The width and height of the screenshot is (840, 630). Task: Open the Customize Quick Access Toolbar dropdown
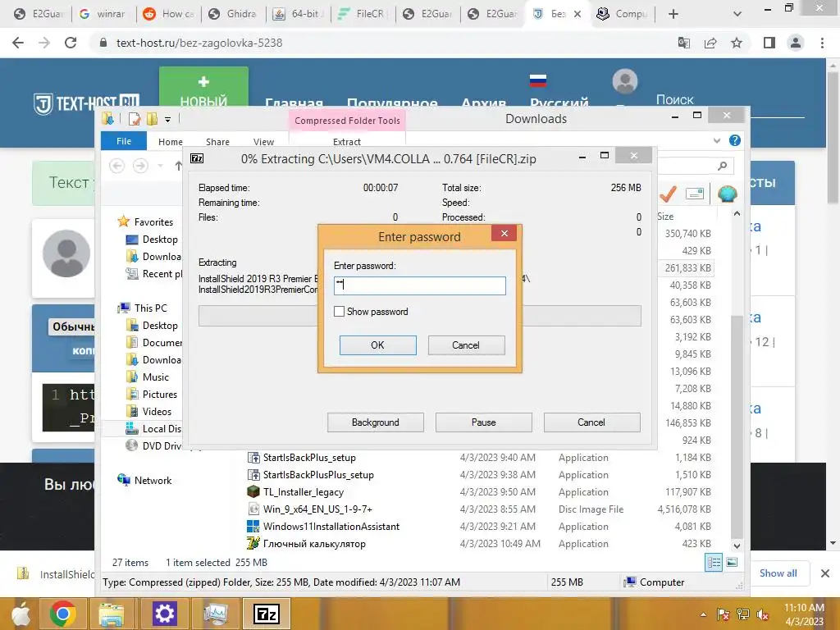167,120
